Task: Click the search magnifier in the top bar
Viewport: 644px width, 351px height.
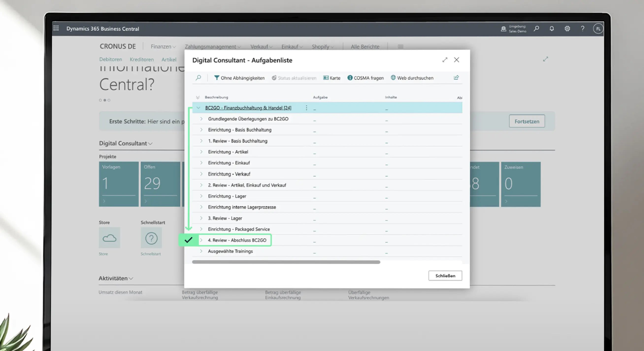Action: (536, 29)
